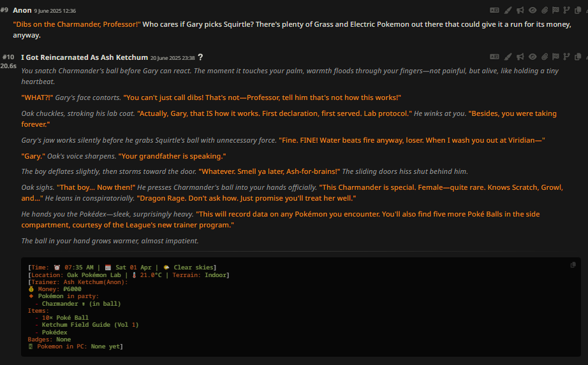Click the Ketchum Field Guide (Vol 1) item
This screenshot has height=365, width=588.
pos(87,325)
